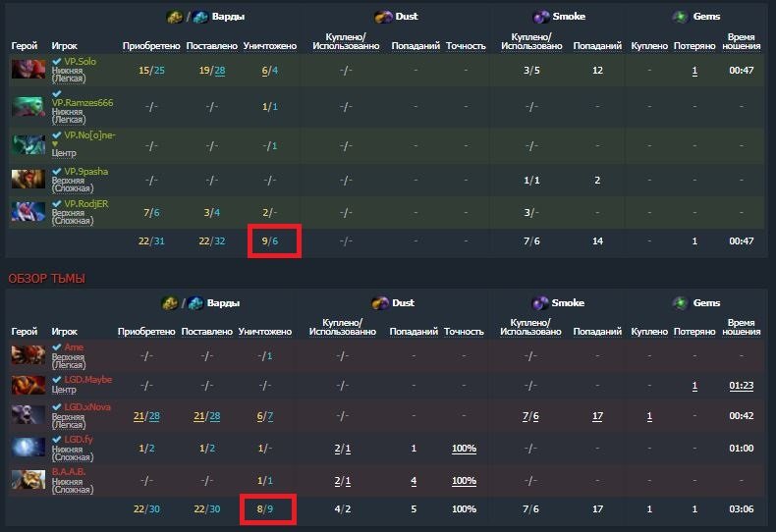Open B.A.A.B. player profile link
Screen dimensions: 776x532
[x=69, y=472]
